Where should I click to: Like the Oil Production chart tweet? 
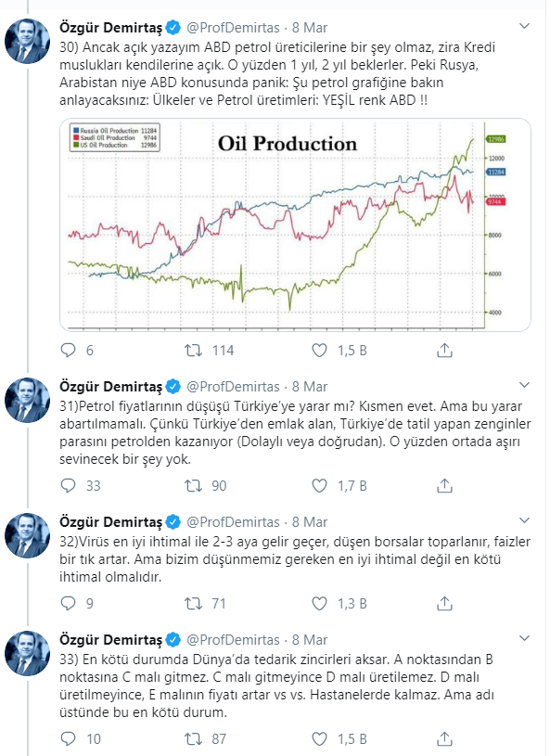coord(320,350)
